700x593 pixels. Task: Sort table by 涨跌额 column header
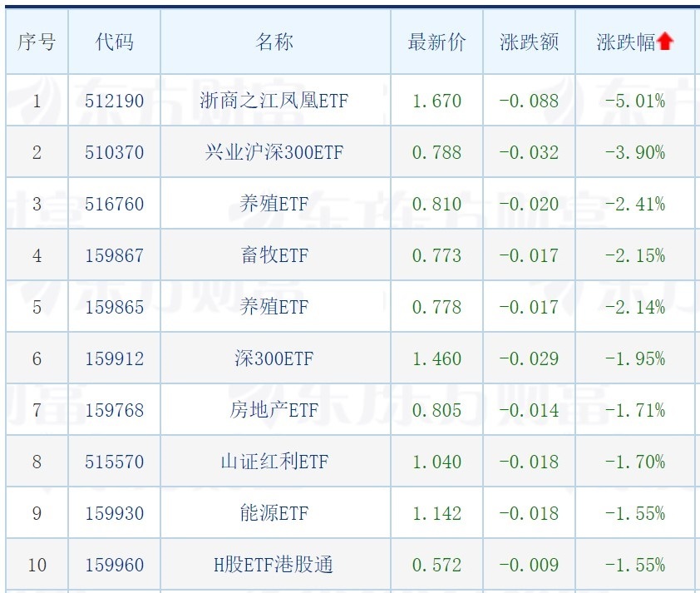[529, 42]
